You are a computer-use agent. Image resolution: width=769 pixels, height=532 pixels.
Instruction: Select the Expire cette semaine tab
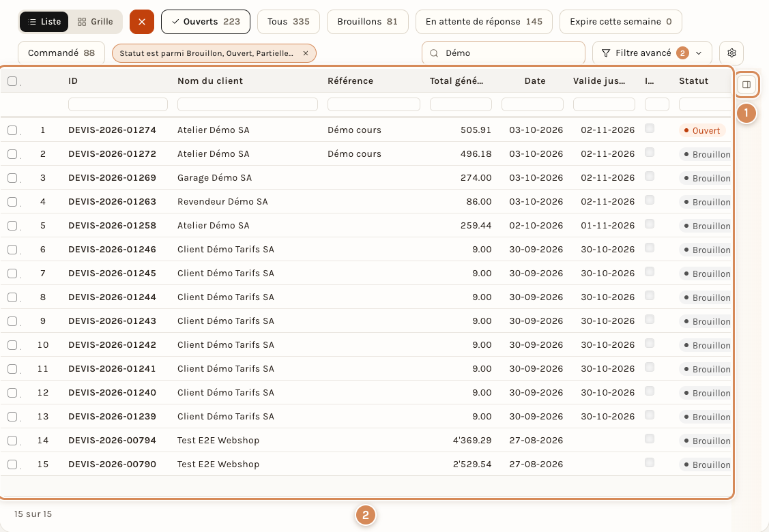pos(621,22)
